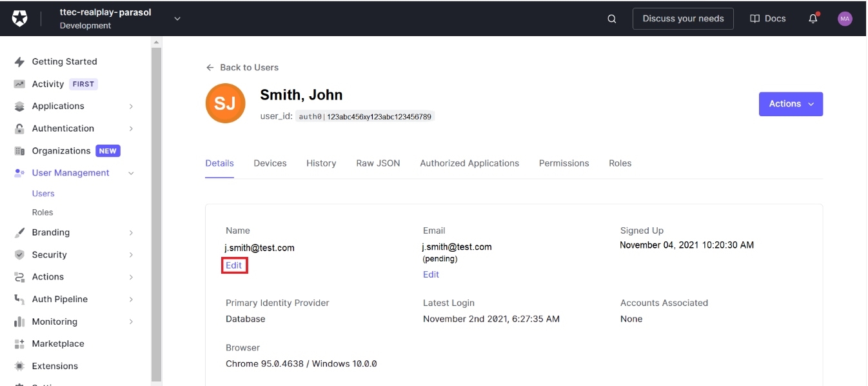This screenshot has width=868, height=386.
Task: Select the Marketplace sidebar icon
Action: 19,344
